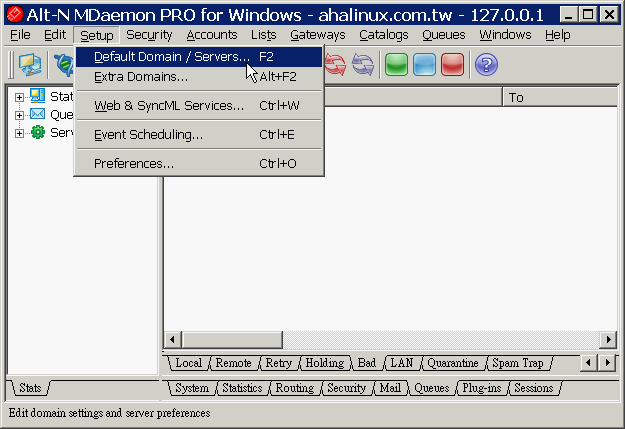Switch to the Mail tab
The image size is (625, 429).
390,388
